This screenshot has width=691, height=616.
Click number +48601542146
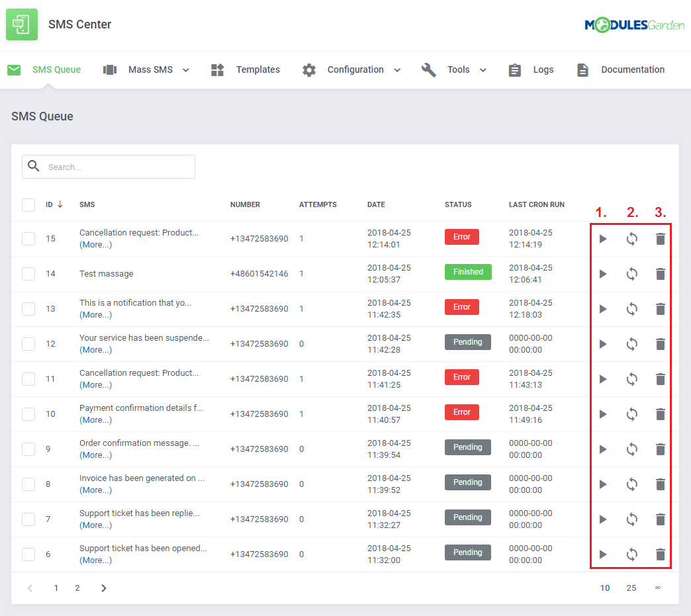point(259,274)
